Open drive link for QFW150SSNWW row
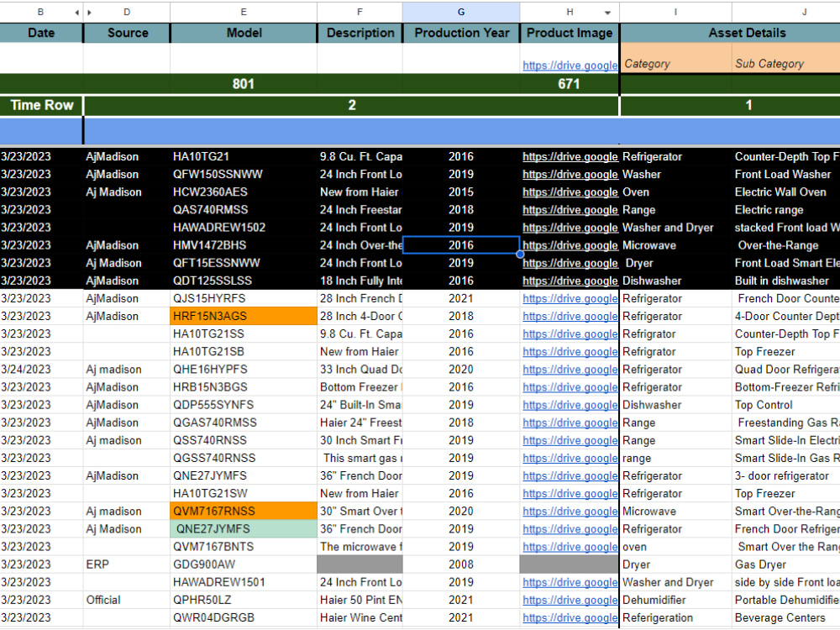 (570, 174)
